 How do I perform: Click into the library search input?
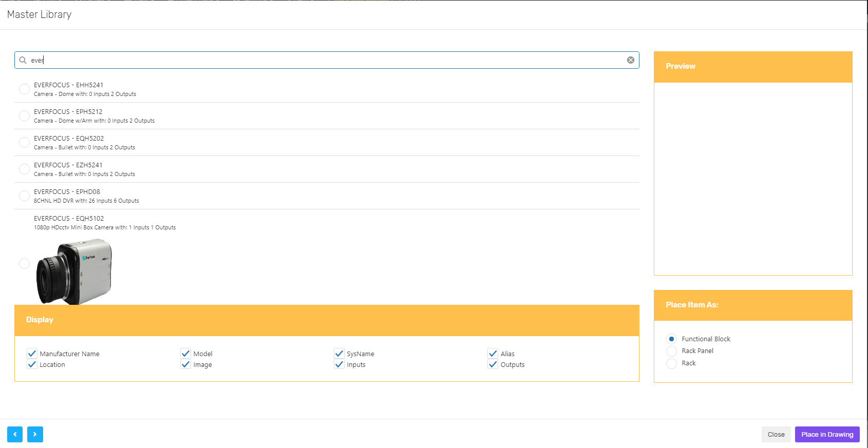pyautogui.click(x=327, y=60)
